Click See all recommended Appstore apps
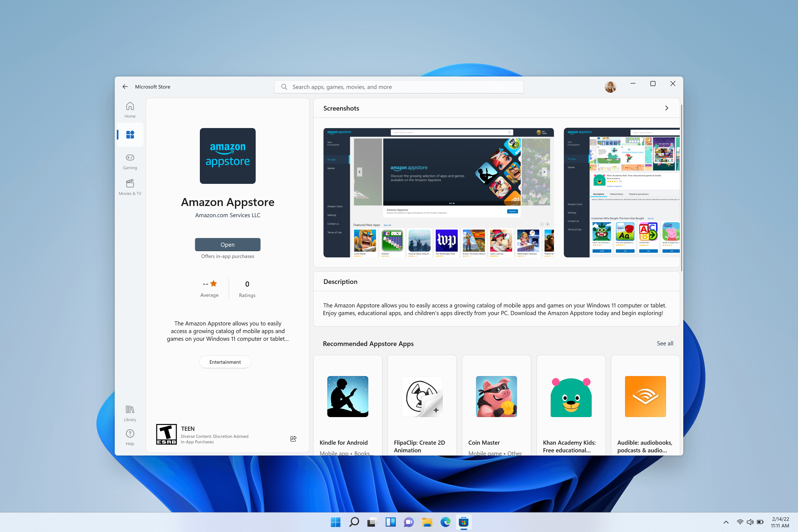This screenshot has width=798, height=532. click(x=664, y=343)
